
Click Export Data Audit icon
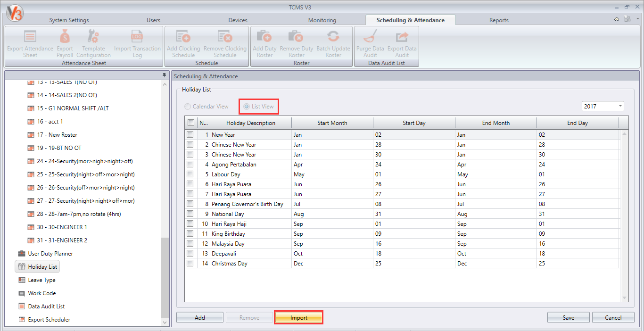point(402,36)
